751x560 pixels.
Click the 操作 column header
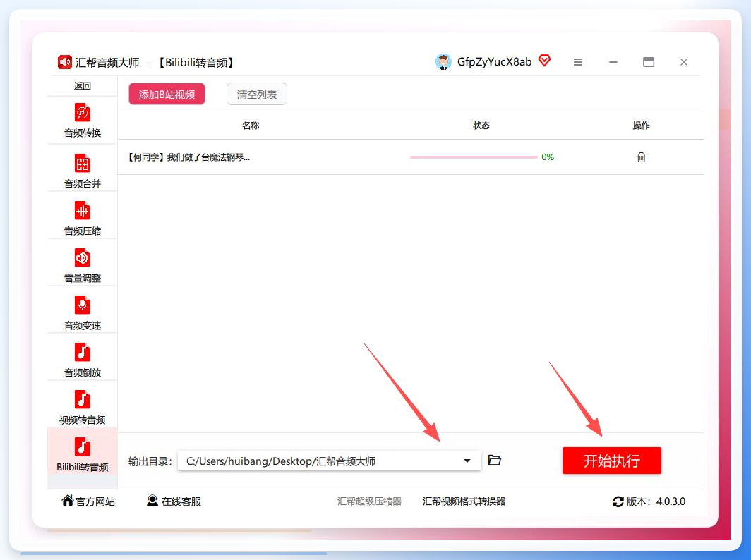641,126
